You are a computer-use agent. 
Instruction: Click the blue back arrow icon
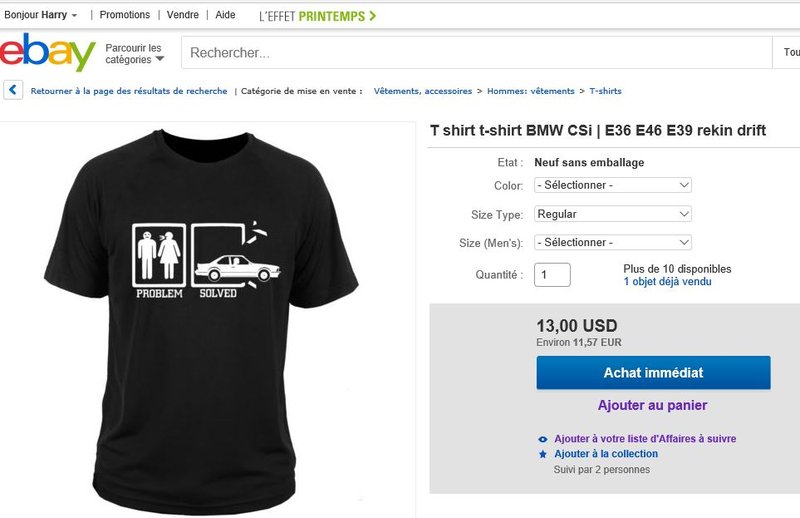tap(13, 91)
